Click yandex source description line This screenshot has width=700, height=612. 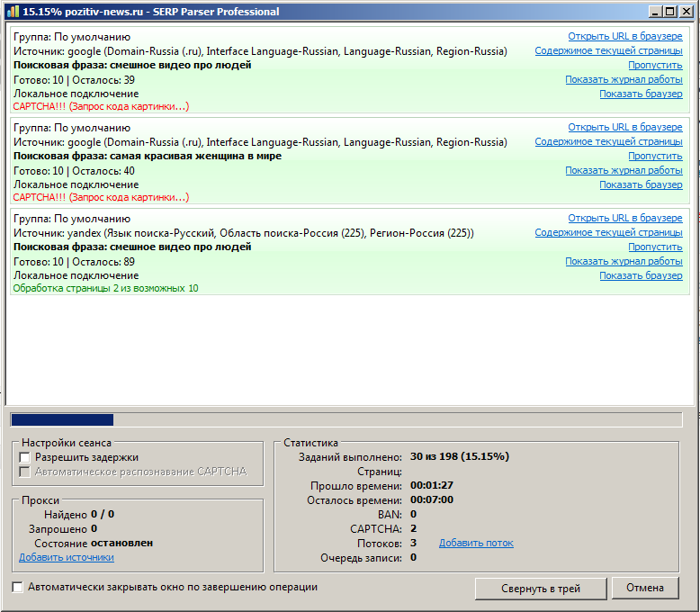244,233
